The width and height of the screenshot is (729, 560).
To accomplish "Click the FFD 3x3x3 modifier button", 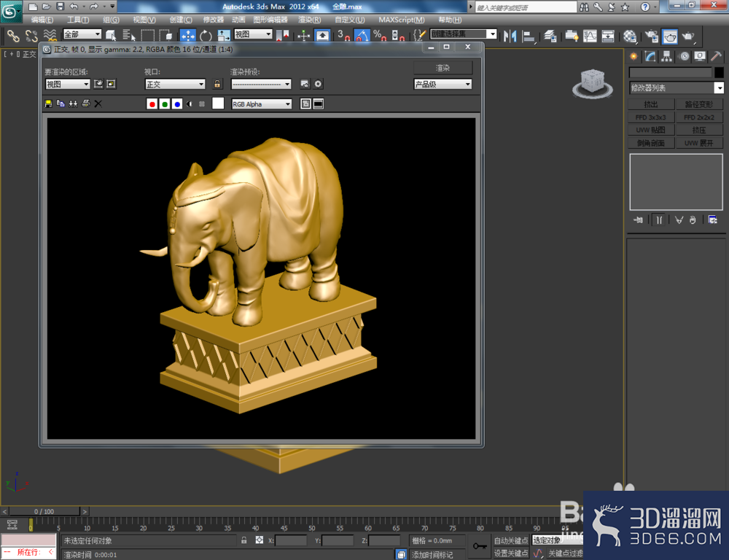I will (651, 117).
